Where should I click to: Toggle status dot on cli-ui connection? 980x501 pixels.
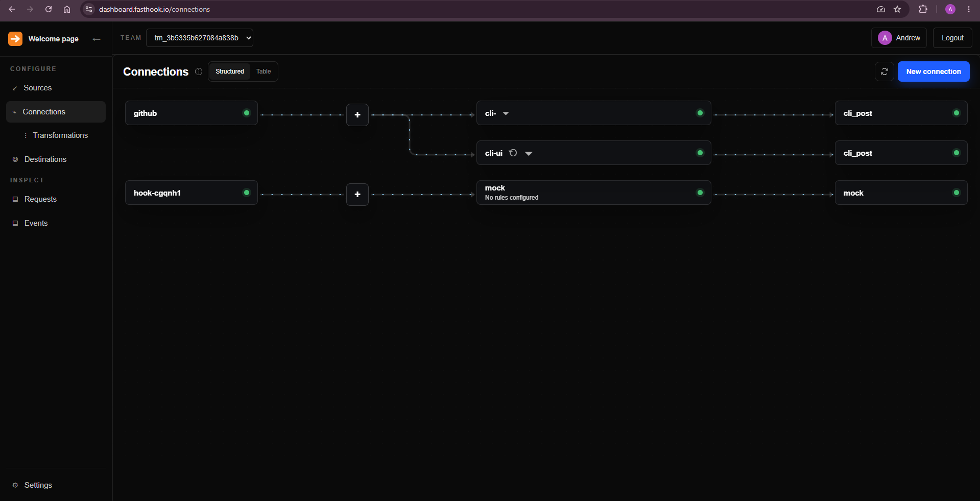[x=700, y=153]
